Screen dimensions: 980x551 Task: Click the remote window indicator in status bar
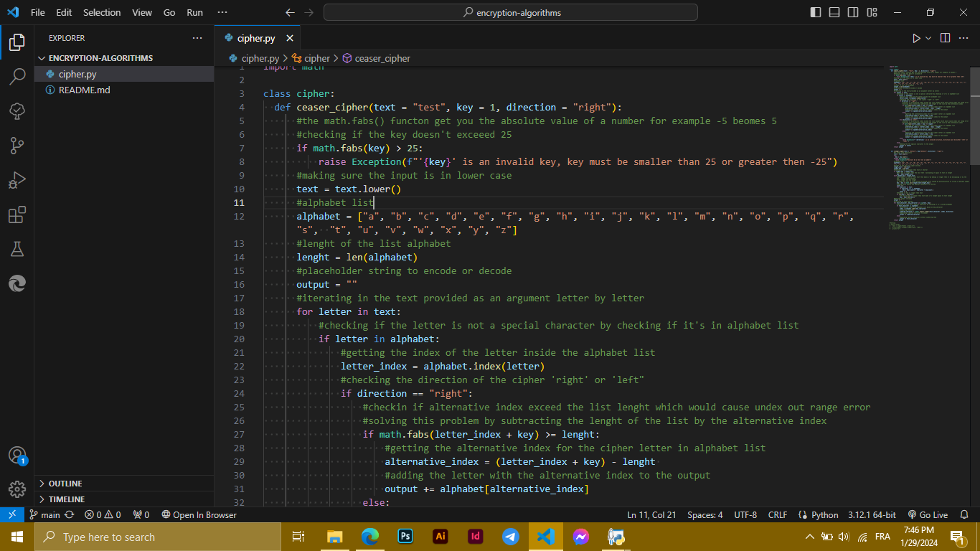point(12,514)
